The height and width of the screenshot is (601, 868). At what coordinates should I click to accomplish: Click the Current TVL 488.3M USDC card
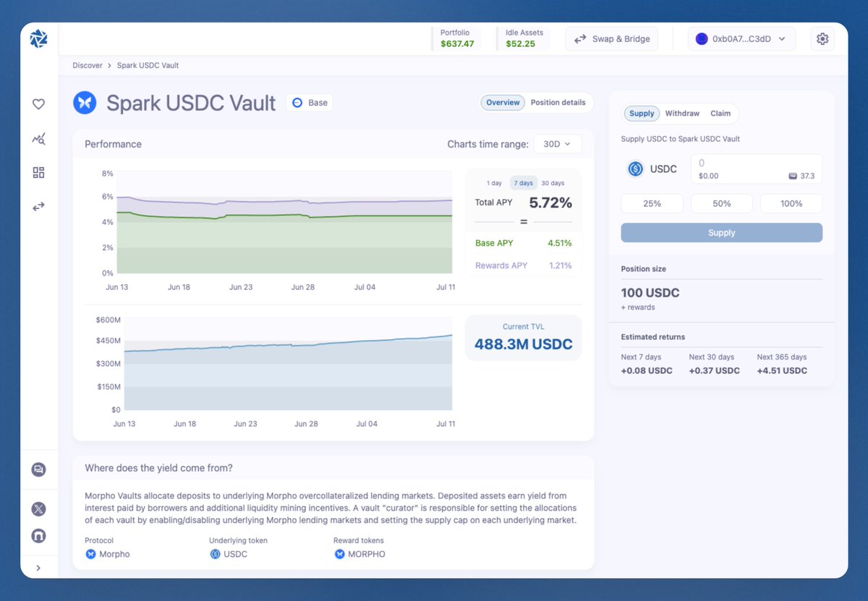point(523,337)
